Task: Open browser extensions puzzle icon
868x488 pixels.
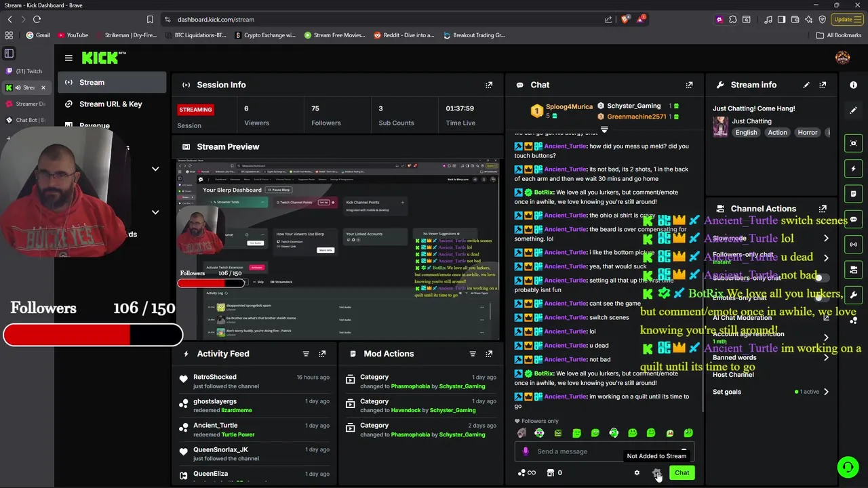Action: tap(732, 20)
